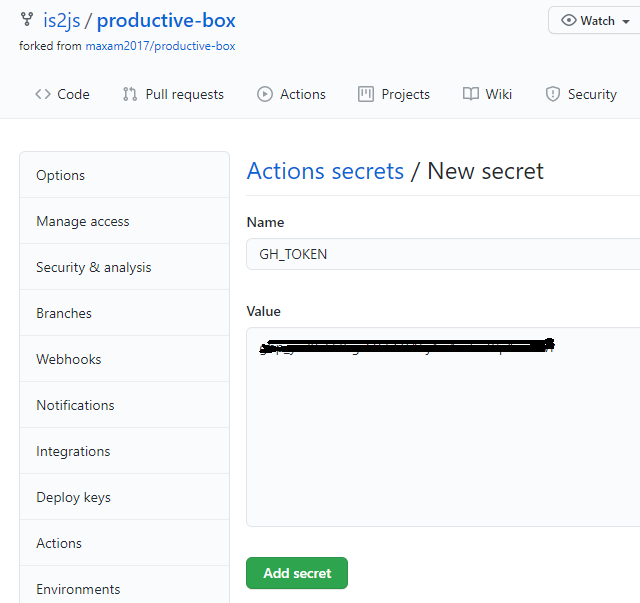Open Webhooks settings
The height and width of the screenshot is (603, 640).
(124, 359)
